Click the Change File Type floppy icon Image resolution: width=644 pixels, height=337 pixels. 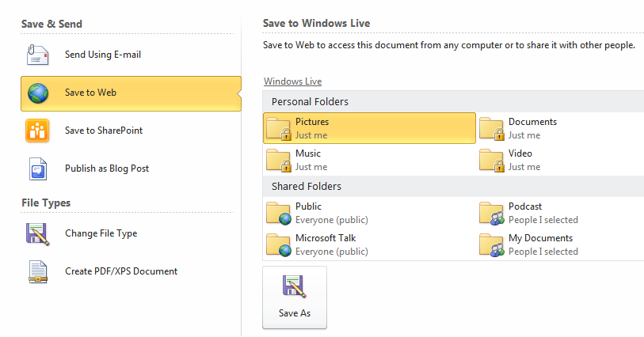[x=38, y=234]
